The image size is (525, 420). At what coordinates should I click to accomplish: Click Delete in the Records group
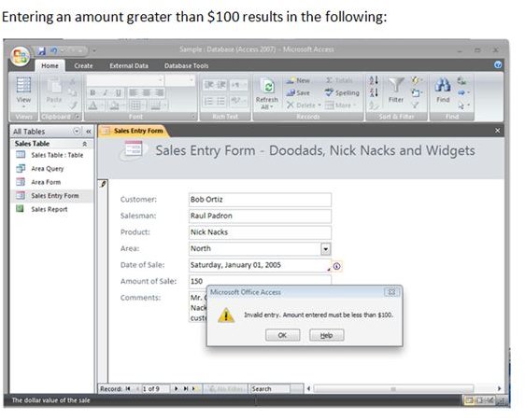coord(304,105)
